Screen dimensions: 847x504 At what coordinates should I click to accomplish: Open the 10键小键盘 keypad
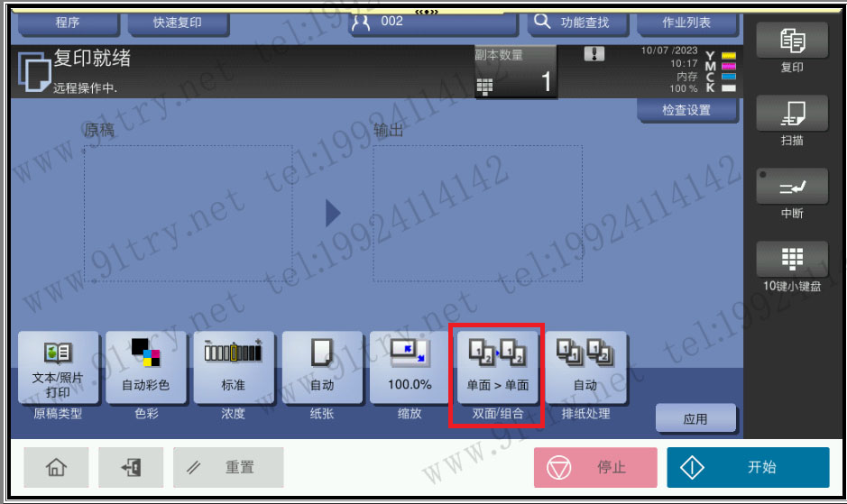click(792, 260)
